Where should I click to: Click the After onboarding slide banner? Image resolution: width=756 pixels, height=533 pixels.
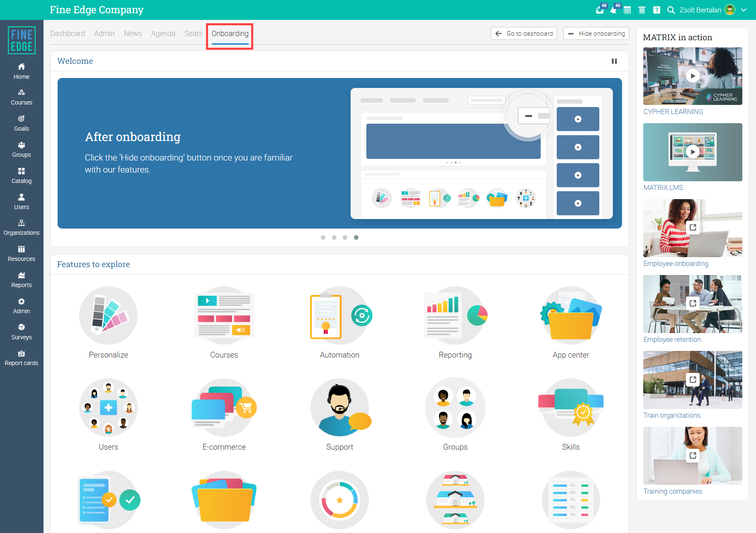(x=339, y=153)
